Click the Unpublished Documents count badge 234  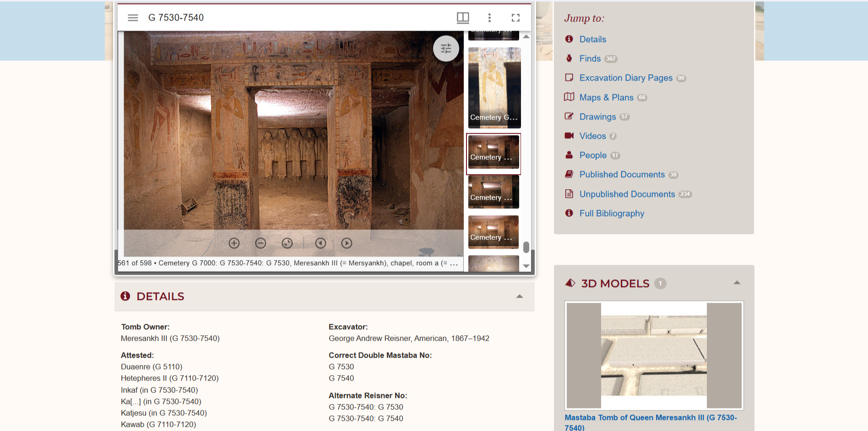coord(685,194)
